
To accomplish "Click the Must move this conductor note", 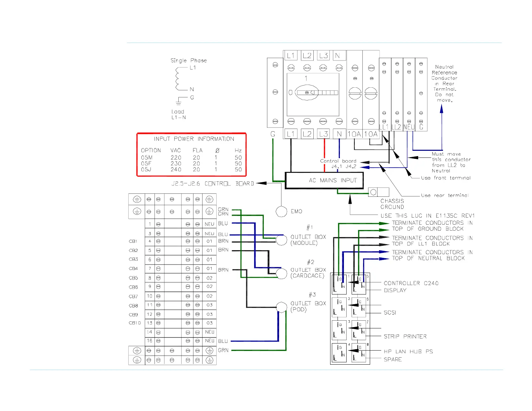I will (451, 162).
